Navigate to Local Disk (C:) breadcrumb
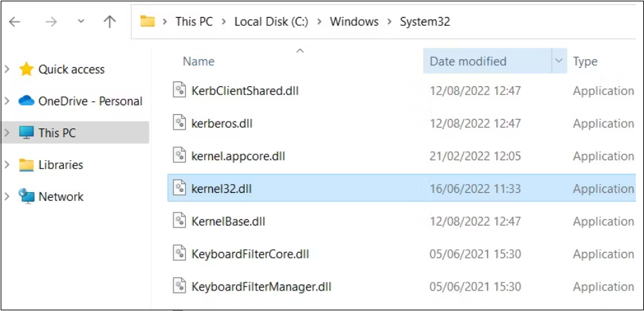644x311 pixels. point(271,22)
